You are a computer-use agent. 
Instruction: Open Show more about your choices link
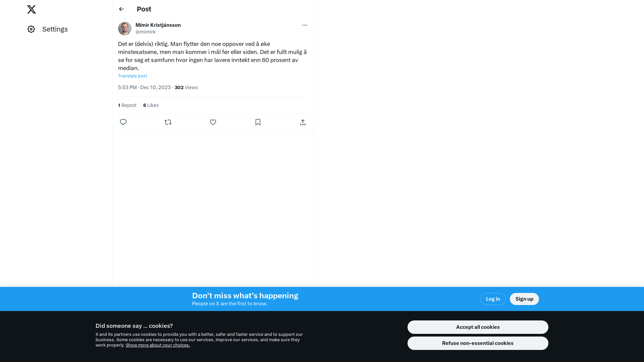(x=158, y=345)
